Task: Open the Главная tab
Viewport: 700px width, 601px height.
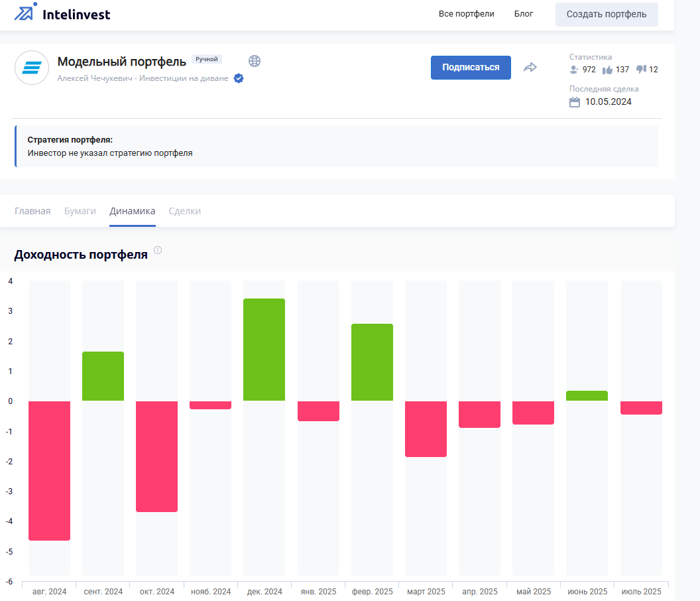Action: 32,211
